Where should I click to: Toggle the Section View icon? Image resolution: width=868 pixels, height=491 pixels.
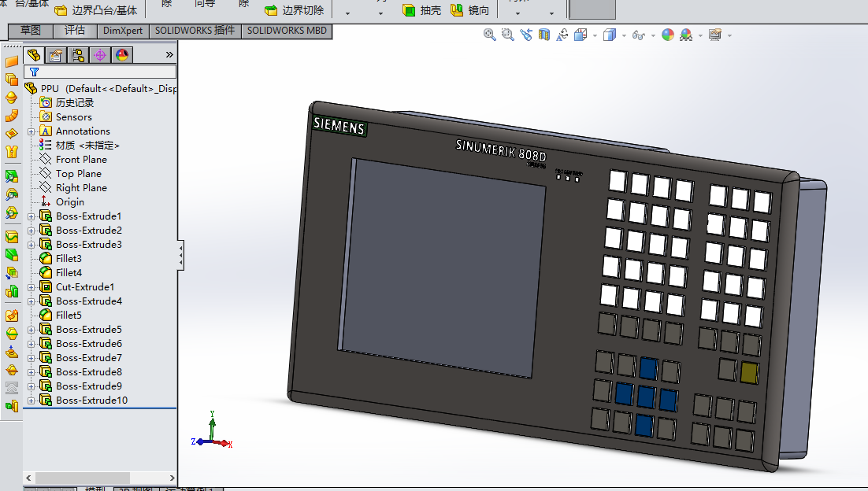pos(544,35)
